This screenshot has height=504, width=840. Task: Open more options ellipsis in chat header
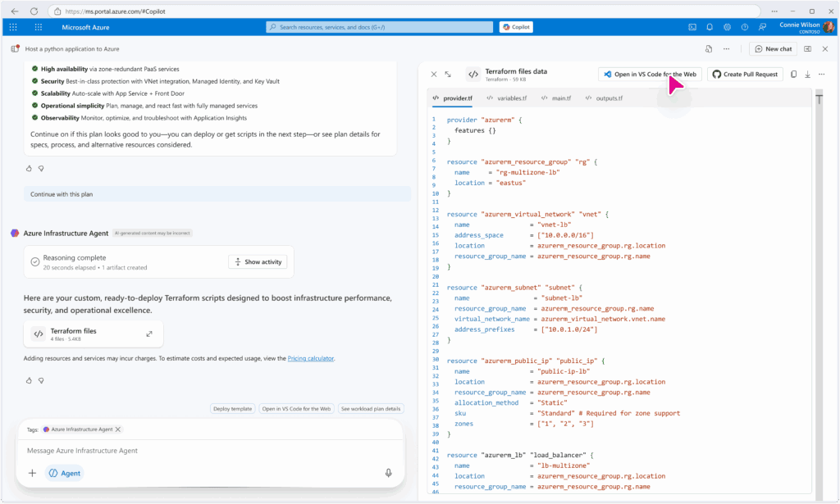727,48
